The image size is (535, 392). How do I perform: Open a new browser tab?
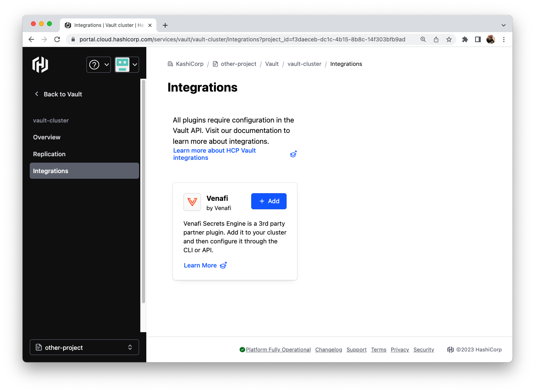coord(165,25)
